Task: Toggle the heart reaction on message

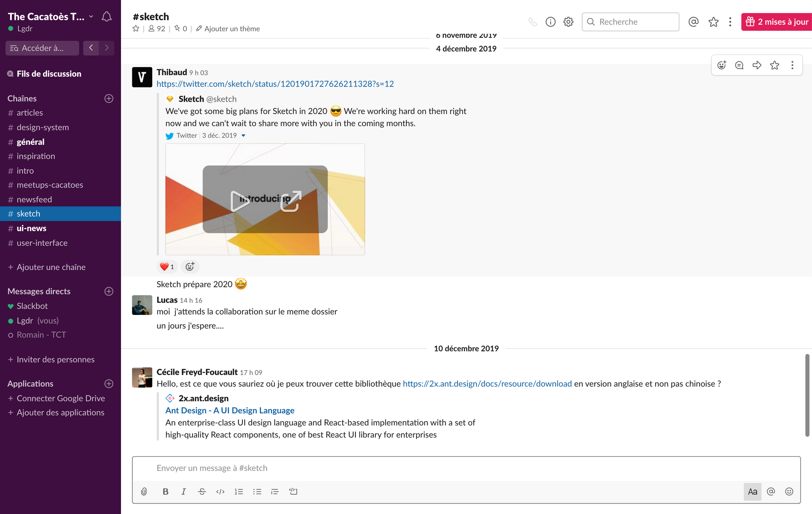Action: (x=167, y=267)
